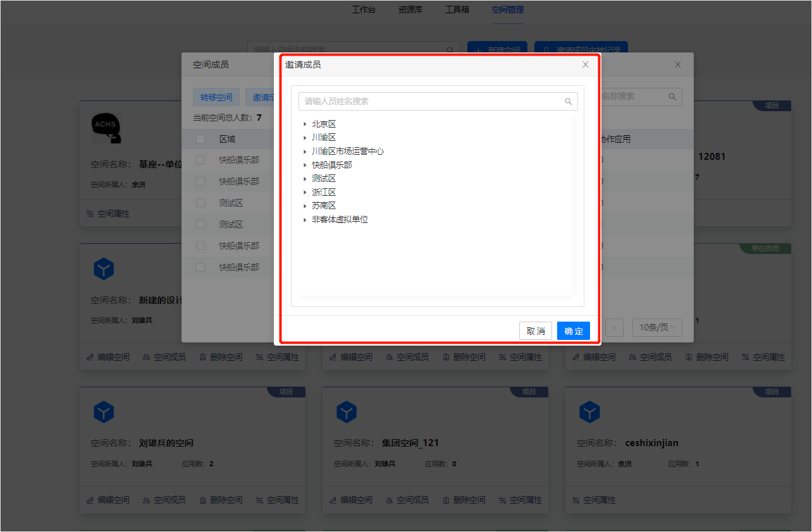Click 当前空间总人数 count text
The image size is (812, 532).
coord(227,118)
